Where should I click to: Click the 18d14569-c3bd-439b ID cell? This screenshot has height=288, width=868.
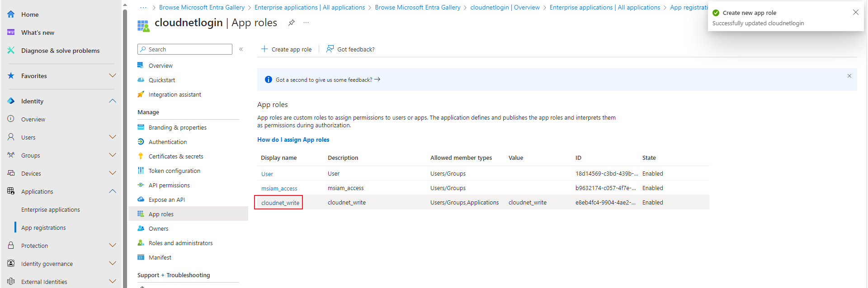[x=607, y=173]
